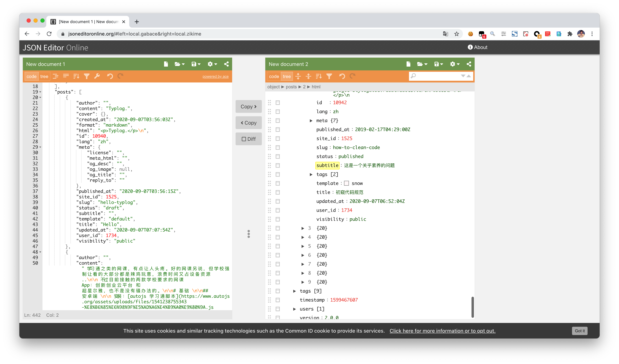Open save menu in New document 2
The width and height of the screenshot is (619, 364).
[x=439, y=64]
